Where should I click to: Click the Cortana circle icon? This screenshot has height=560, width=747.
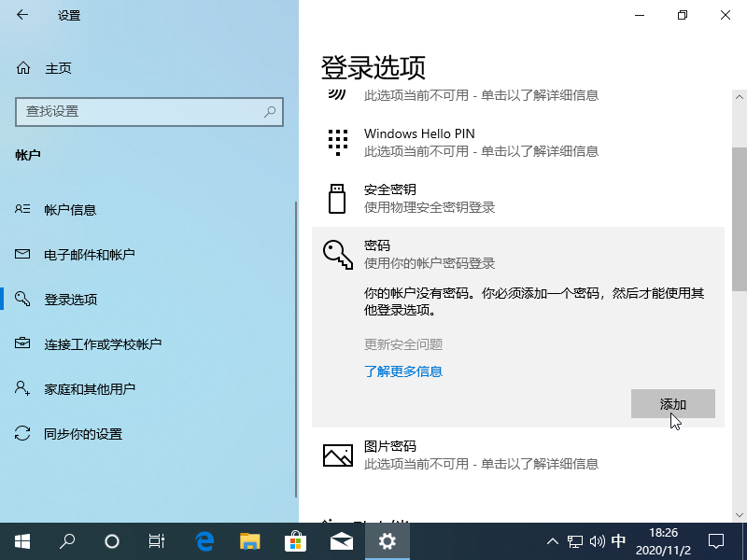[x=112, y=541]
